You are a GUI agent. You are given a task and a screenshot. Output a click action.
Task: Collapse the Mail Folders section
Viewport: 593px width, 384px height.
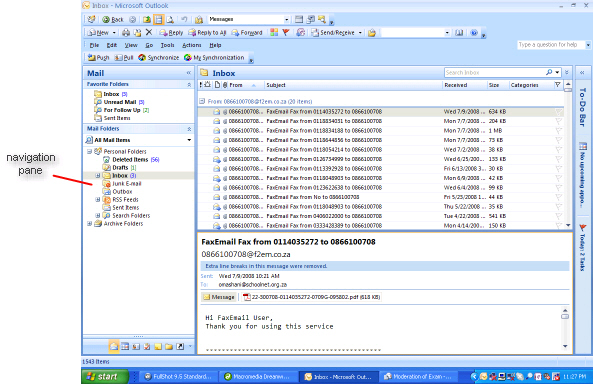pyautogui.click(x=189, y=129)
